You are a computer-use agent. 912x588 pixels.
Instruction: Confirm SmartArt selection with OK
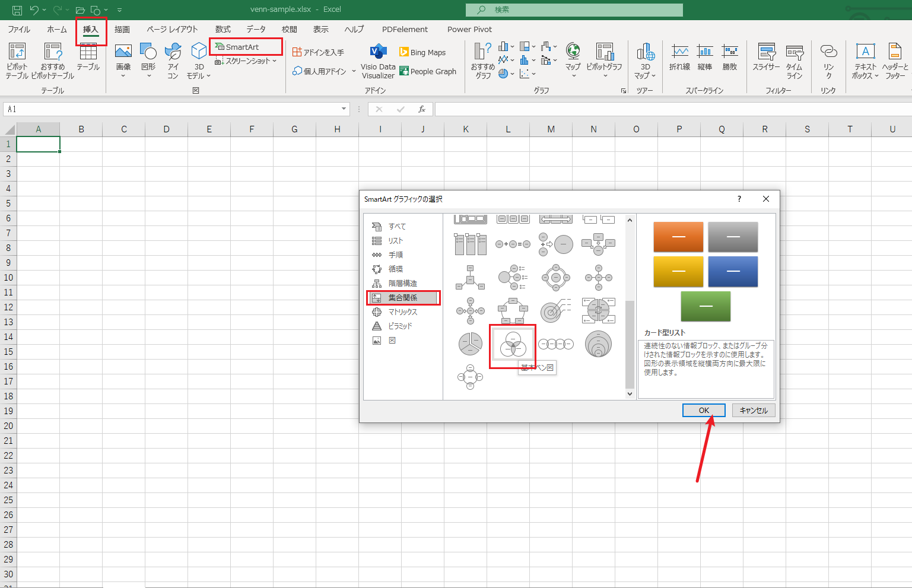(704, 410)
